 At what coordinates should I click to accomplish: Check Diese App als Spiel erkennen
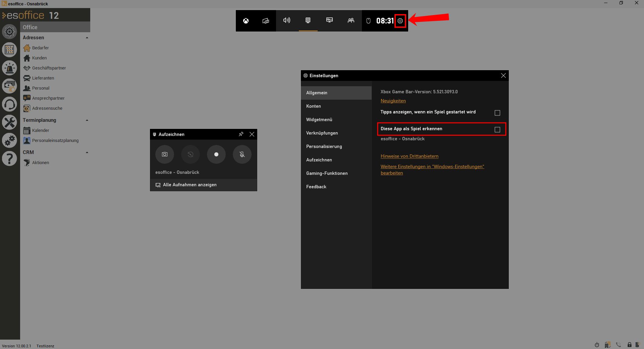[x=497, y=130]
